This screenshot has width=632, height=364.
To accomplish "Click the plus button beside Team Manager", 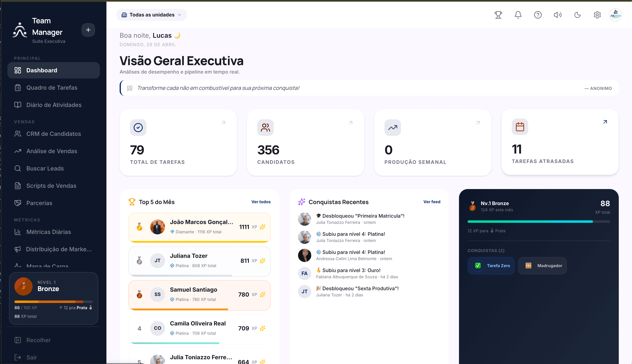I will pos(88,30).
